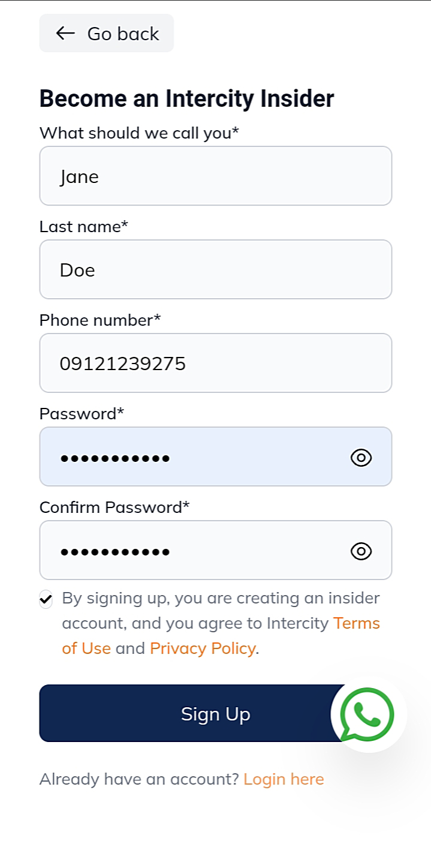The height and width of the screenshot is (868, 431).
Task: Click the "Last name" field label
Action: [84, 226]
